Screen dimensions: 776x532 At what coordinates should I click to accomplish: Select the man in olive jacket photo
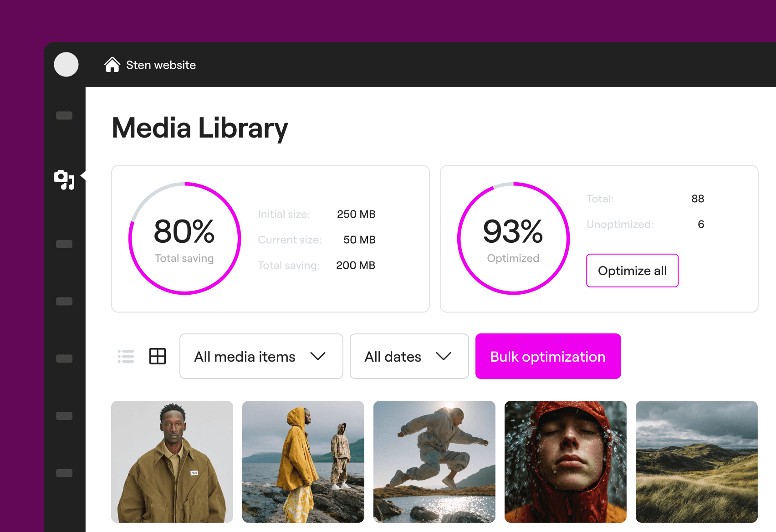[172, 461]
